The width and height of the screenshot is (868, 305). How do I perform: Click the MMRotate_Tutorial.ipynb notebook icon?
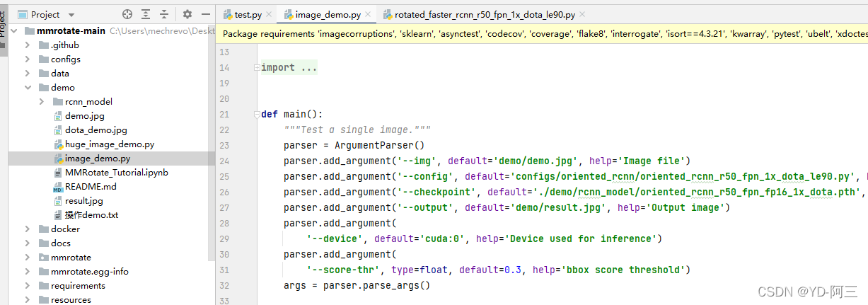click(x=58, y=173)
